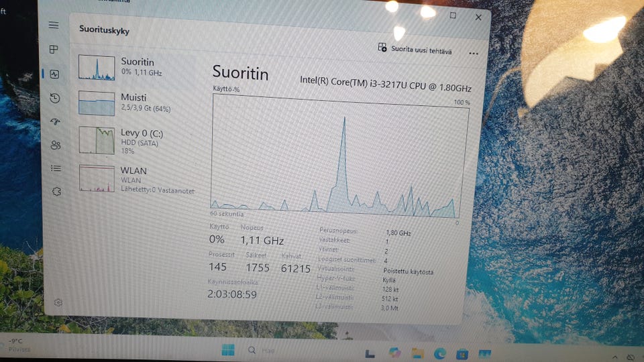Open Copilot from the taskbar
Image resolution: width=644 pixels, height=362 pixels.
point(394,352)
